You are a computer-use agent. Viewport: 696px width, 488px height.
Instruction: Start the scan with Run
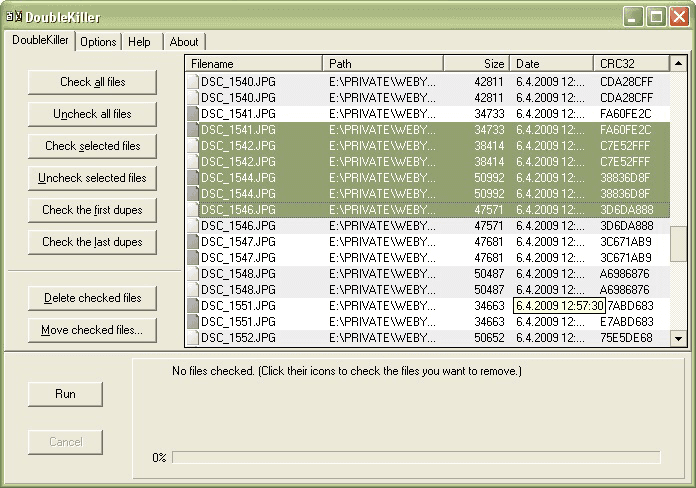pos(65,394)
